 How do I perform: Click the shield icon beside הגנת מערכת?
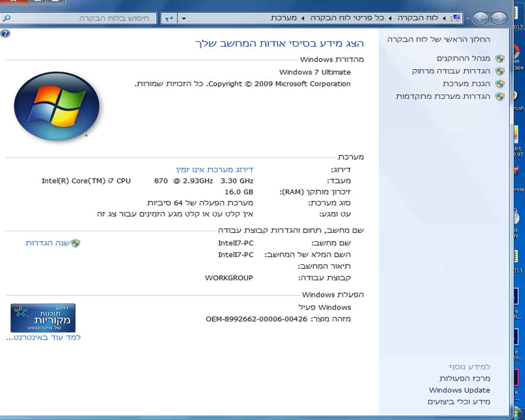[x=500, y=84]
